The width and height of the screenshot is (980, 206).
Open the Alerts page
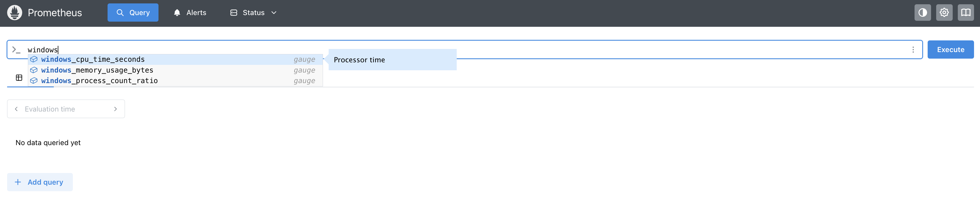pyautogui.click(x=195, y=13)
